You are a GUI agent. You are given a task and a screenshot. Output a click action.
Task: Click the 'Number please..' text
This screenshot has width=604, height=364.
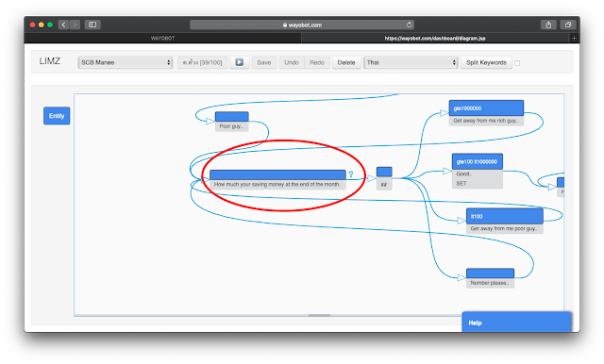click(x=490, y=283)
